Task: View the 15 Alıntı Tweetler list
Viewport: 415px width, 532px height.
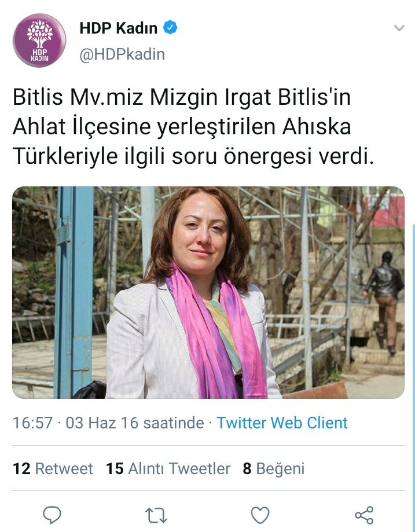Action: [168, 468]
